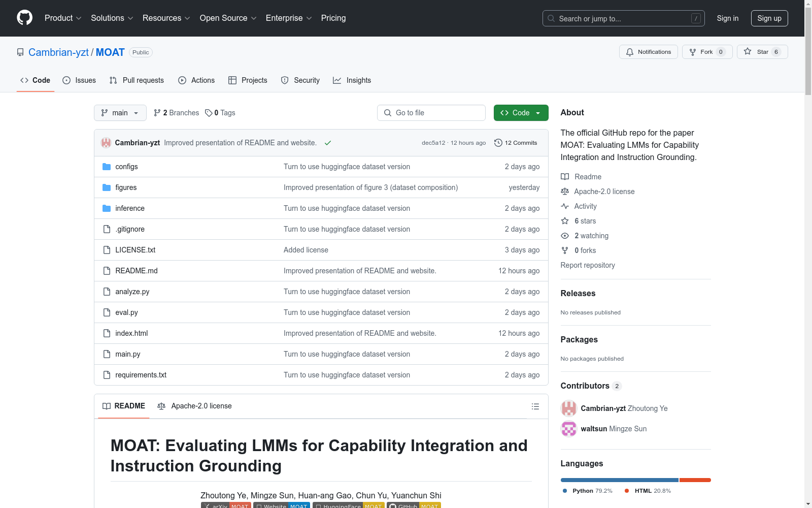The height and width of the screenshot is (508, 812).
Task: Open the green Code dropdown button
Action: (x=521, y=113)
